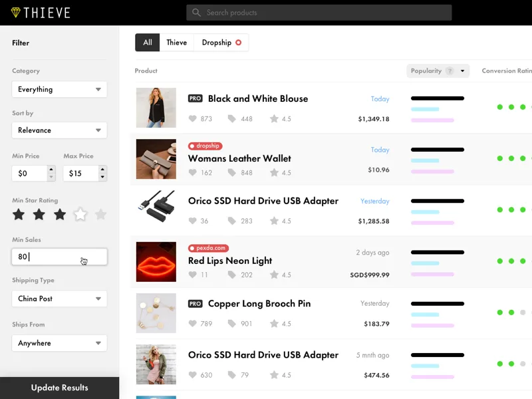The width and height of the screenshot is (532, 399).
Task: Click tag icon on Black and White Blouse
Action: (x=231, y=119)
